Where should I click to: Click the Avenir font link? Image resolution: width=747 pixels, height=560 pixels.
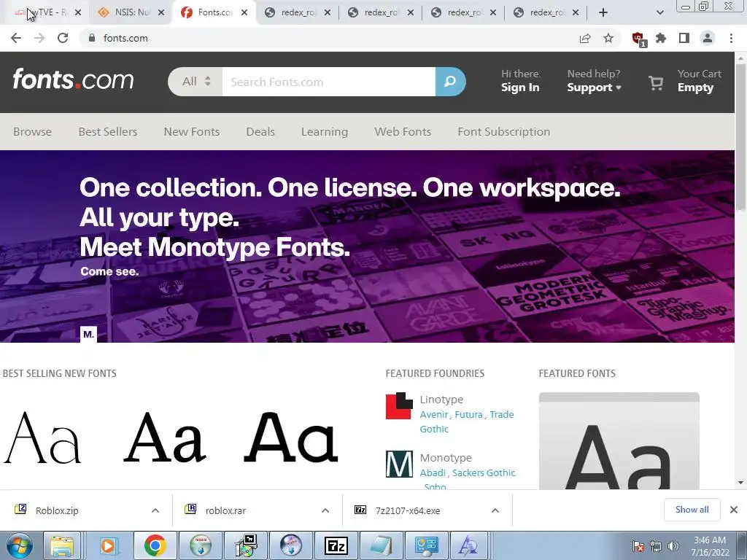(434, 415)
